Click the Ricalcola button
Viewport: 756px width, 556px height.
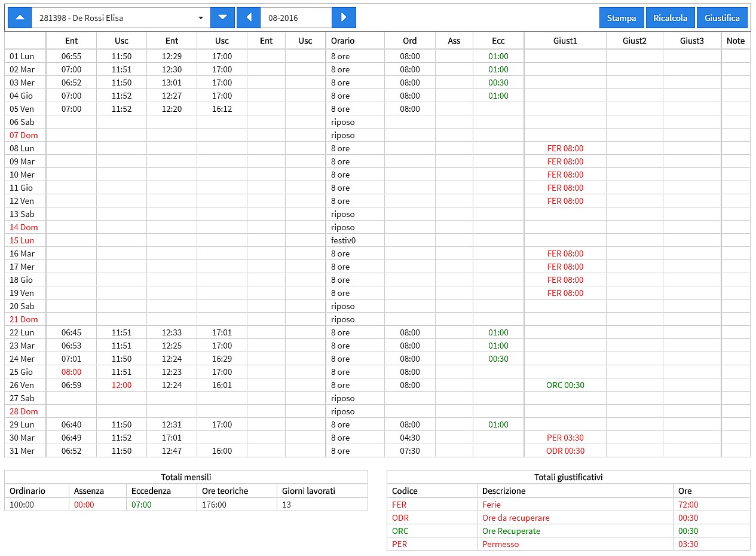pyautogui.click(x=671, y=18)
